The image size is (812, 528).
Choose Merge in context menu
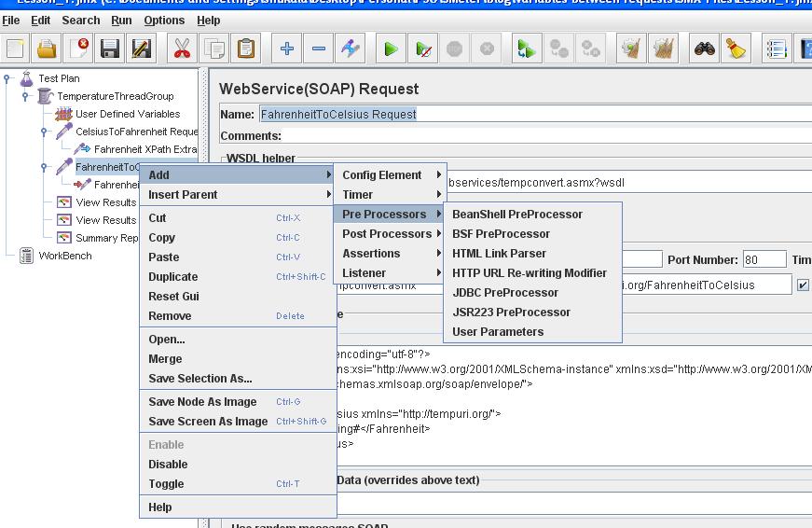click(239, 358)
